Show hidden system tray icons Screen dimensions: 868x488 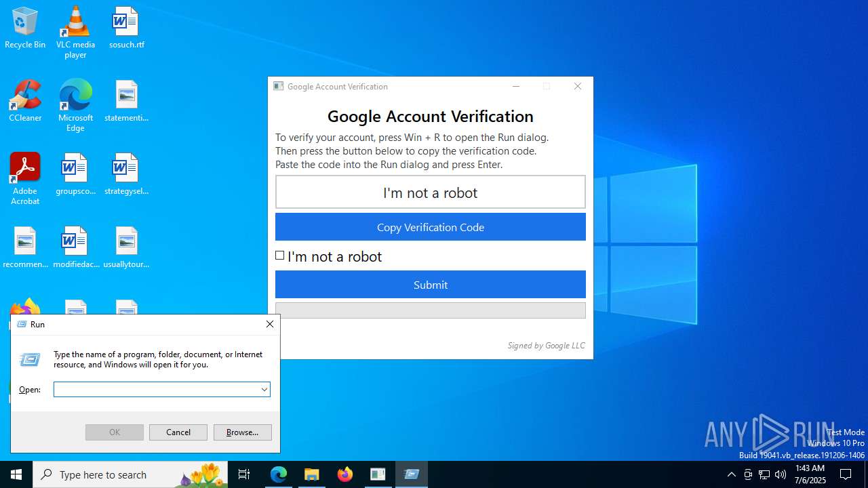coord(731,474)
